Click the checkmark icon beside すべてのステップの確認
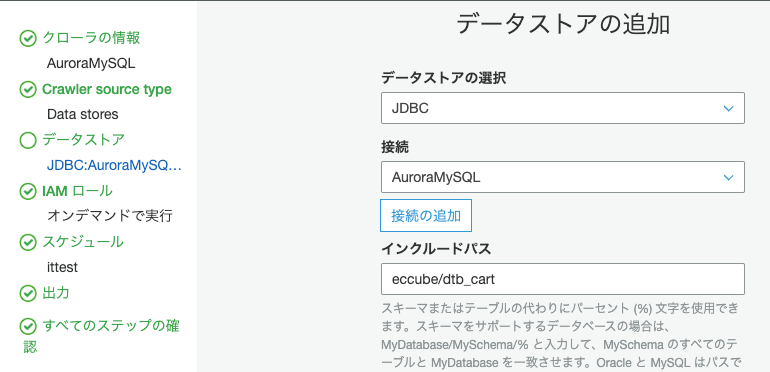The width and height of the screenshot is (770, 372). click(x=28, y=326)
